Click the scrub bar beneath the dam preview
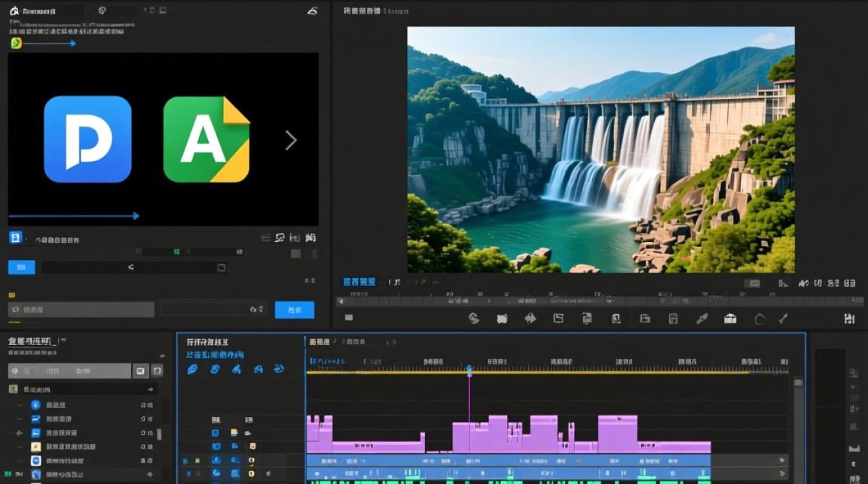Screen dimensions: 868x484 point(599,301)
